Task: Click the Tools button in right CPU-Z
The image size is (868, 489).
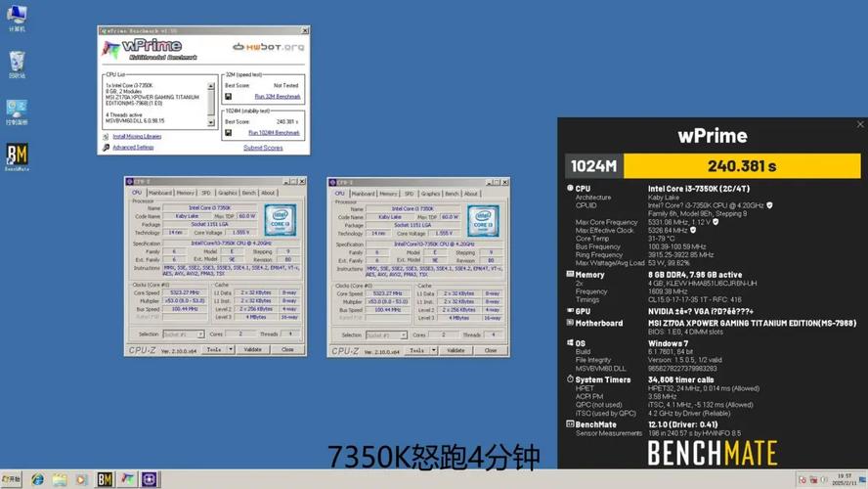Action: (417, 350)
